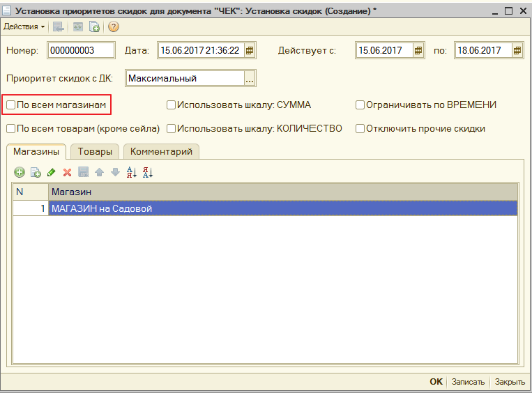Select the row МАГАЗИН на Садовой
The height and width of the screenshot is (393, 532).
pos(283,208)
